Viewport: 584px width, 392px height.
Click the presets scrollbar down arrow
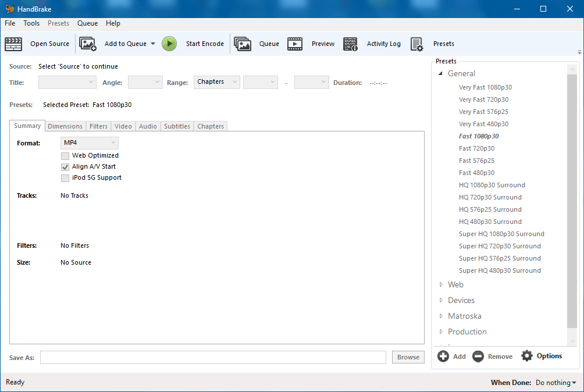pyautogui.click(x=572, y=341)
